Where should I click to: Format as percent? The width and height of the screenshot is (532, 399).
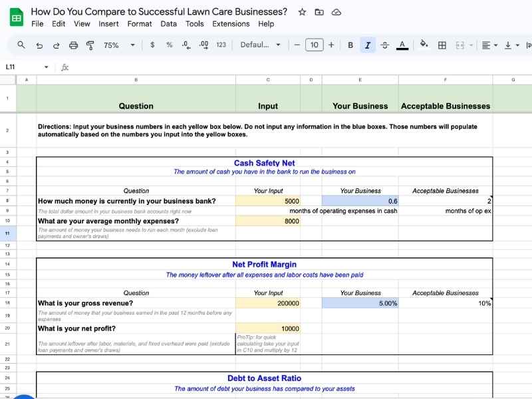click(170, 45)
